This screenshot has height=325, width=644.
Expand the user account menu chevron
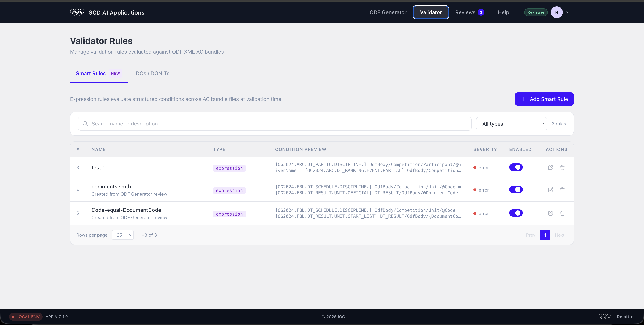(568, 12)
